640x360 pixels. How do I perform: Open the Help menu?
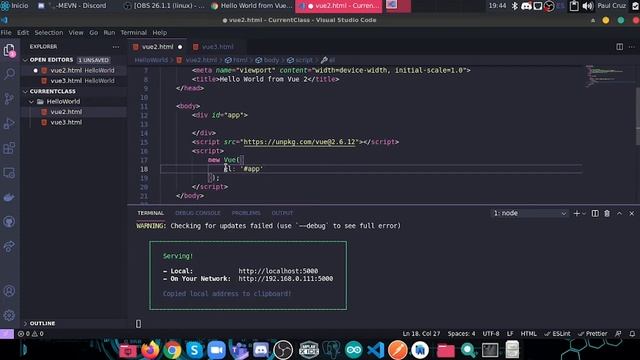coord(160,33)
